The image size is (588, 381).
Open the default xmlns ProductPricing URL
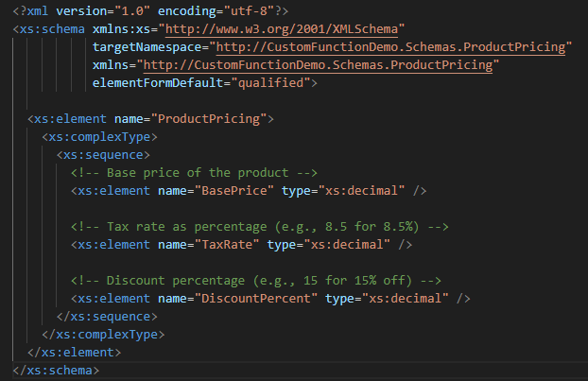[318, 65]
